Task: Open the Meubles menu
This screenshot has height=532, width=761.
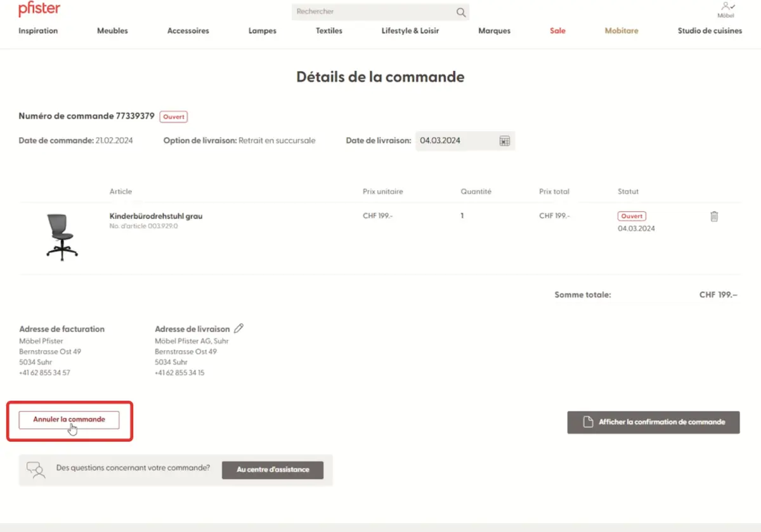Action: [x=112, y=30]
